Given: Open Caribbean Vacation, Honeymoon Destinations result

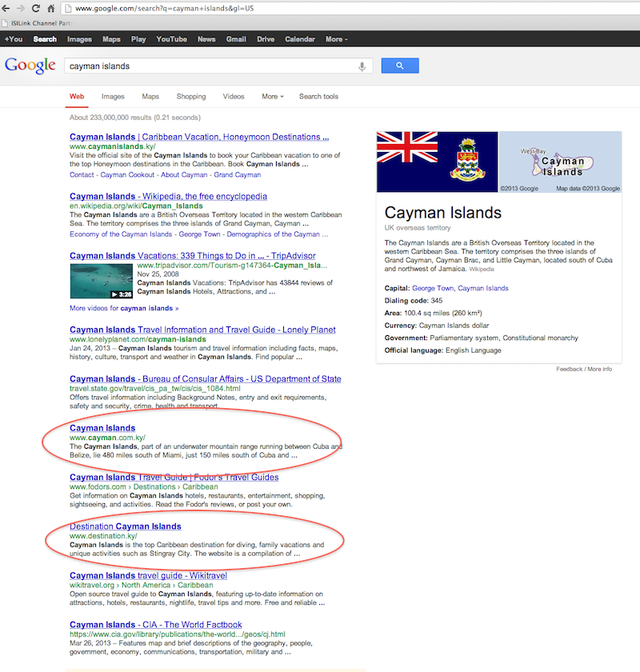Looking at the screenshot, I should [x=199, y=137].
